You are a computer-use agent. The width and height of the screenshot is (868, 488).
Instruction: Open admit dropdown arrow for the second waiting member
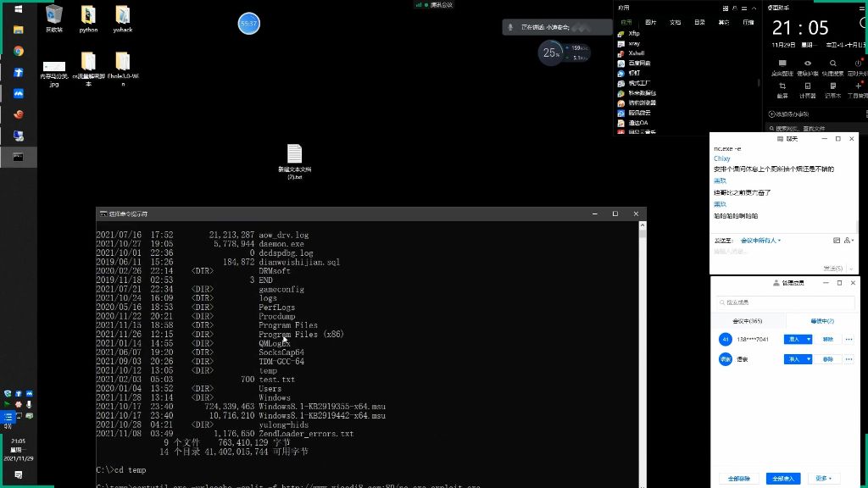tap(809, 359)
